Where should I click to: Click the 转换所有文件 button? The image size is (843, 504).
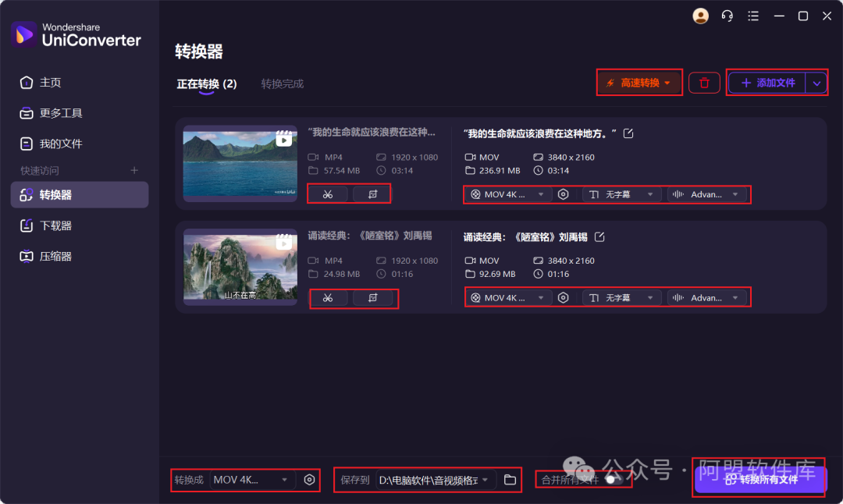[x=759, y=479]
